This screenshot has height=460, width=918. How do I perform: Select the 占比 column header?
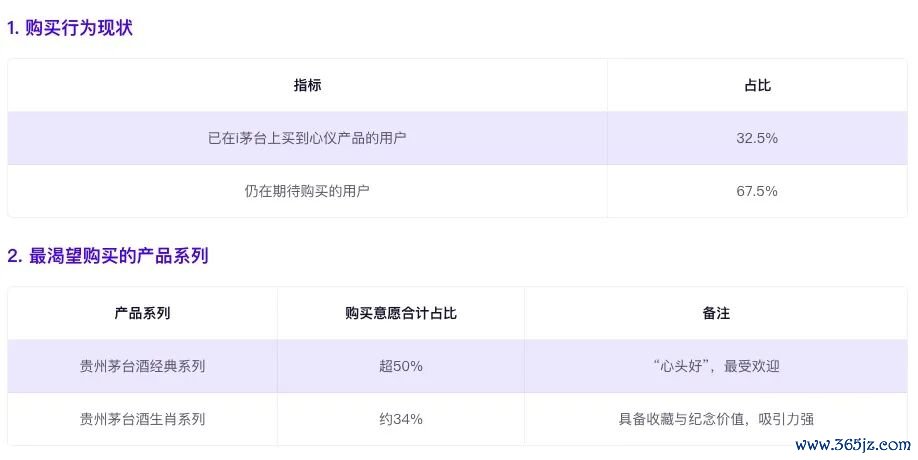click(757, 85)
